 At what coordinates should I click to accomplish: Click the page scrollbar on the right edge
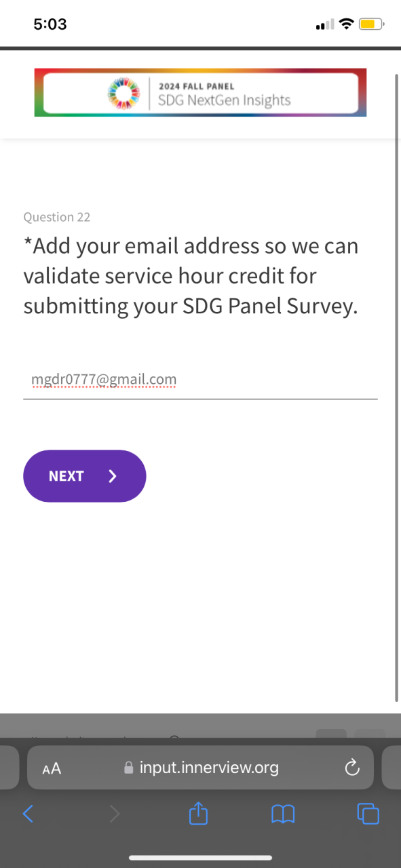click(397, 387)
